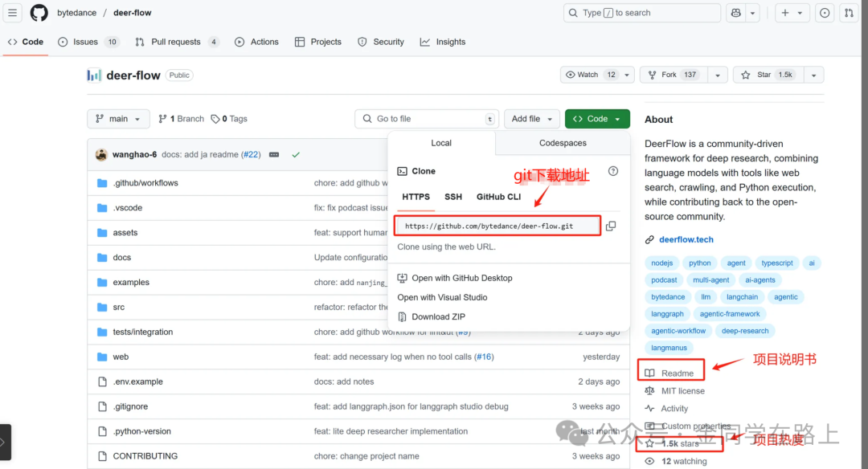Switch to the Codespaces tab

point(563,143)
